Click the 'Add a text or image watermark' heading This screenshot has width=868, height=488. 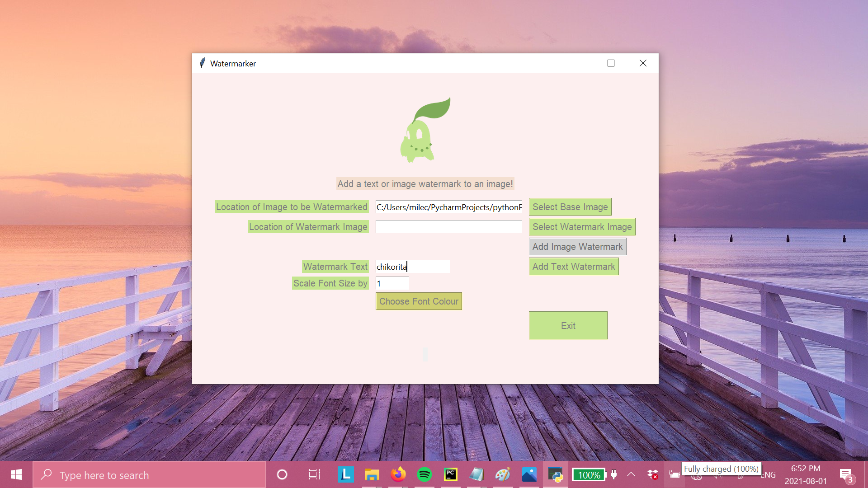coord(425,184)
